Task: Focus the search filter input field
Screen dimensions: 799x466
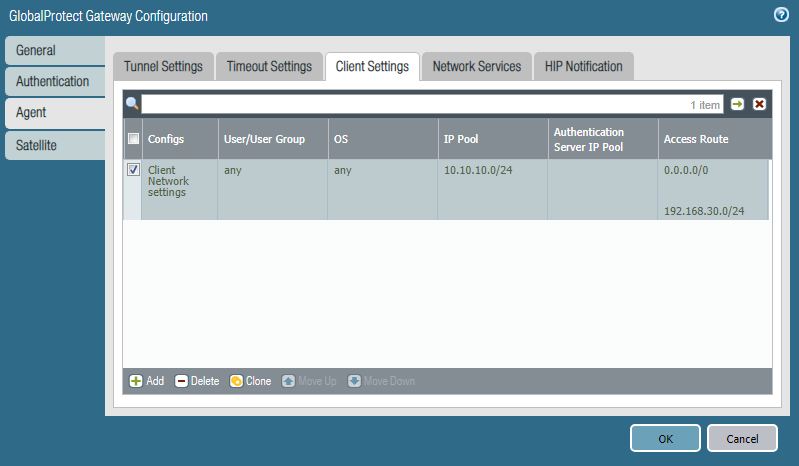Action: pos(432,104)
